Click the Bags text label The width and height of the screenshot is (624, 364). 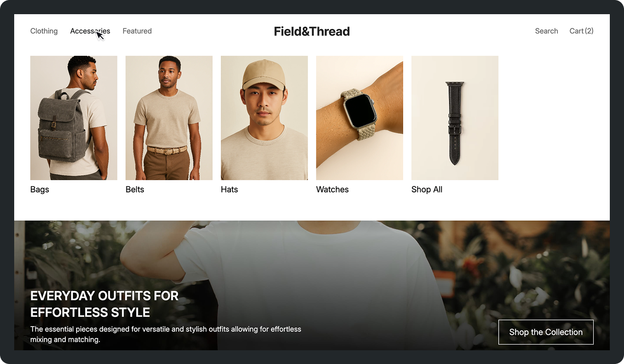(x=40, y=190)
